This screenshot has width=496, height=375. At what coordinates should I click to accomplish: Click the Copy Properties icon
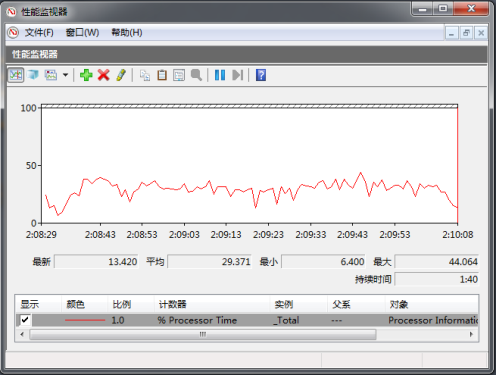(145, 75)
